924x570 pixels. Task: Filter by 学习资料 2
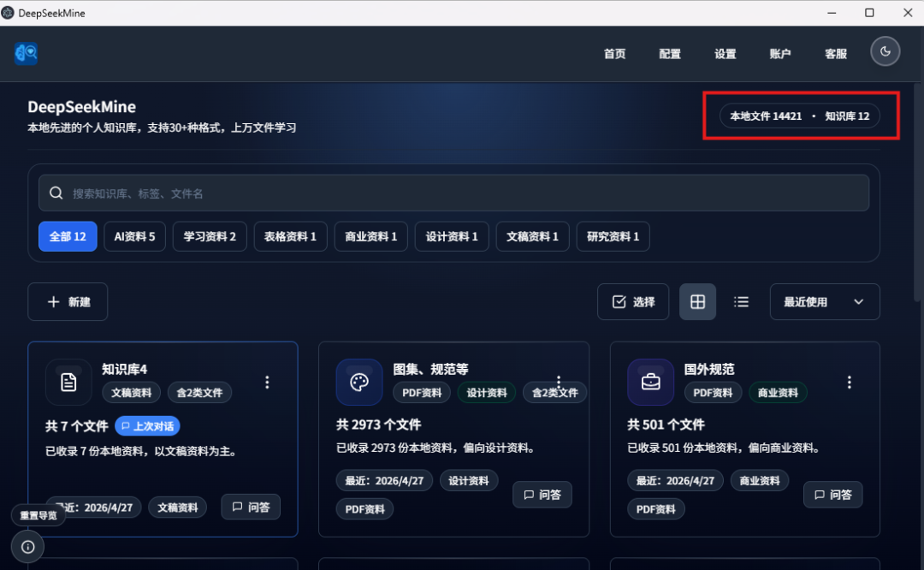(210, 236)
